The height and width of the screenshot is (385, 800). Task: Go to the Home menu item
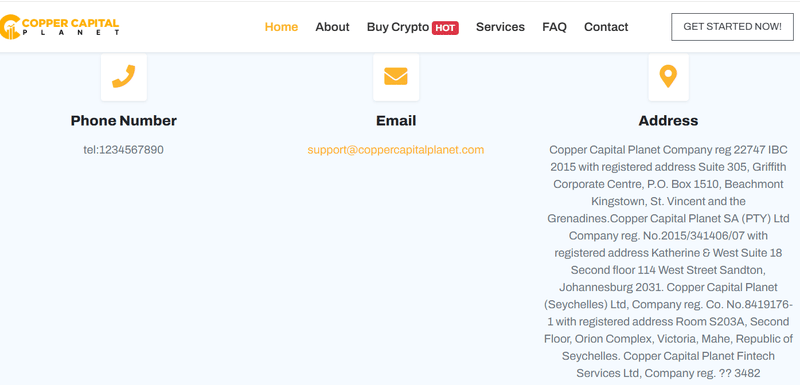pos(281,27)
